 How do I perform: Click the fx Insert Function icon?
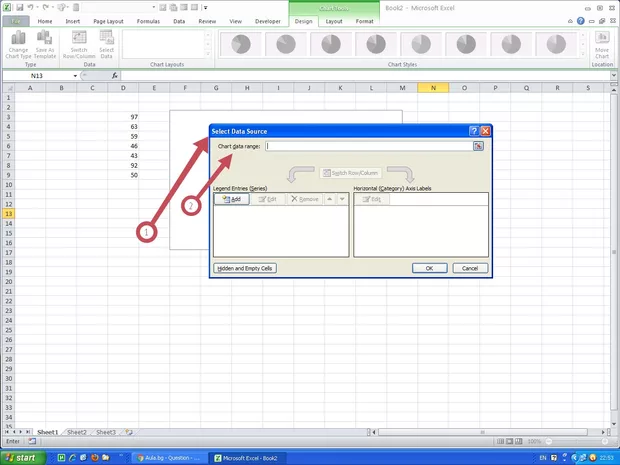115,76
